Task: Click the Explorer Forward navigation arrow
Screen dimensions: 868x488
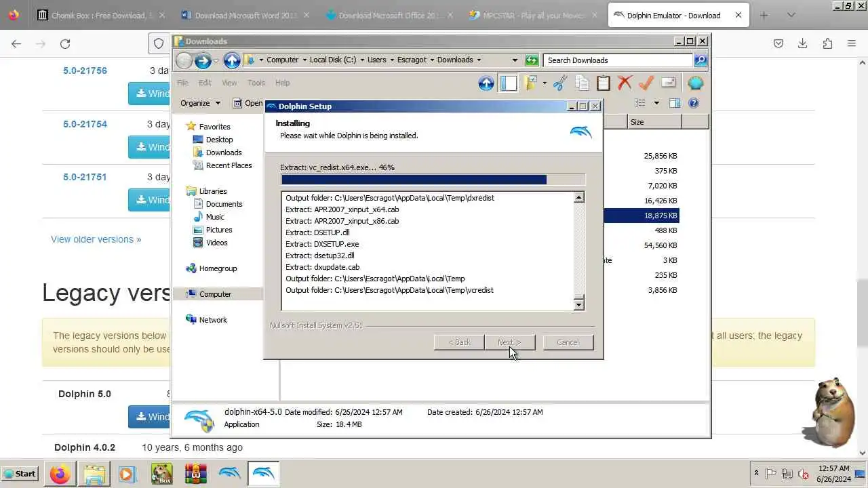Action: coord(203,60)
